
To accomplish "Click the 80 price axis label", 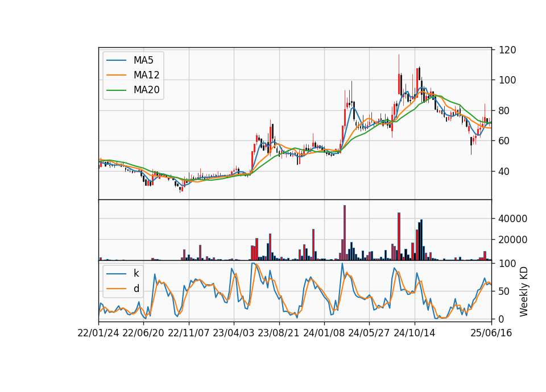I will tap(504, 111).
